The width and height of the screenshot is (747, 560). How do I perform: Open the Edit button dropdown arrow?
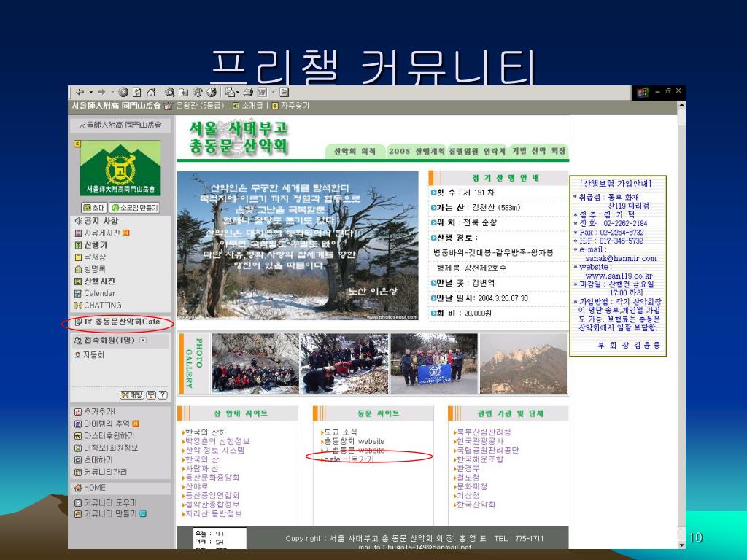click(274, 92)
